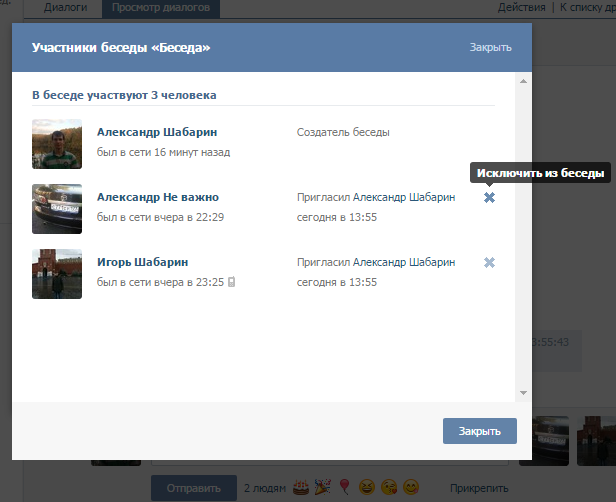Insert the birthday cake emoji
The image size is (616, 502).
pyautogui.click(x=300, y=488)
